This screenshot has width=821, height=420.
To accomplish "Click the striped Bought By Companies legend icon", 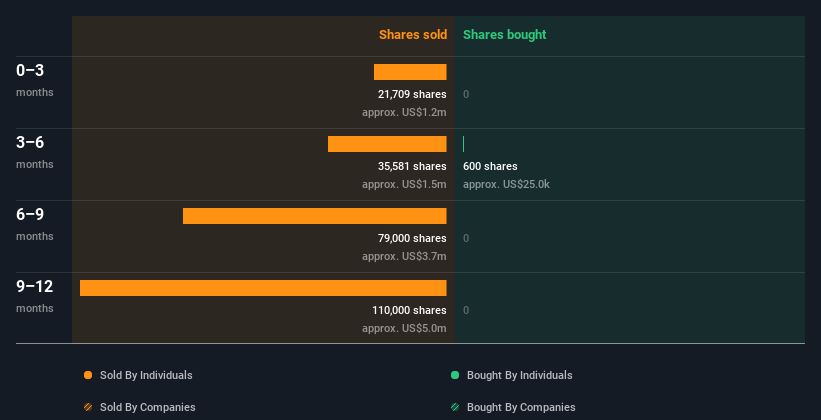I will click(x=455, y=407).
